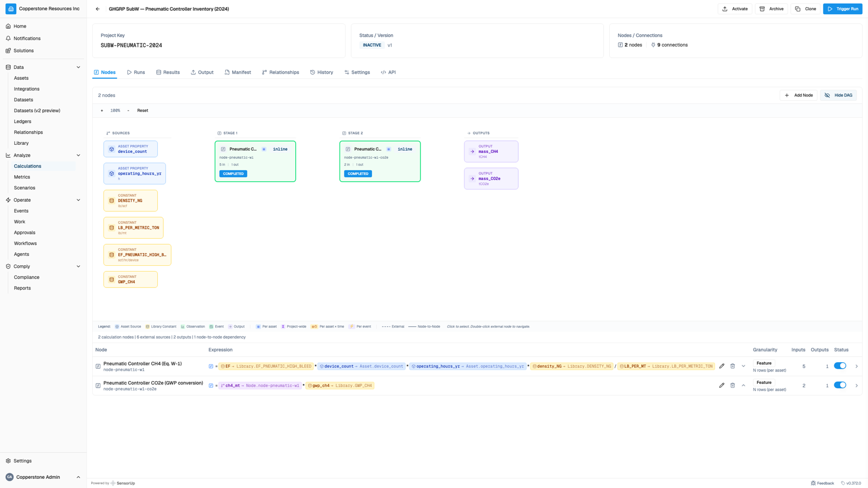Image resolution: width=868 pixels, height=488 pixels.
Task: Delete the Pneumatic Controller CO2e node with trash icon
Action: [x=732, y=386]
